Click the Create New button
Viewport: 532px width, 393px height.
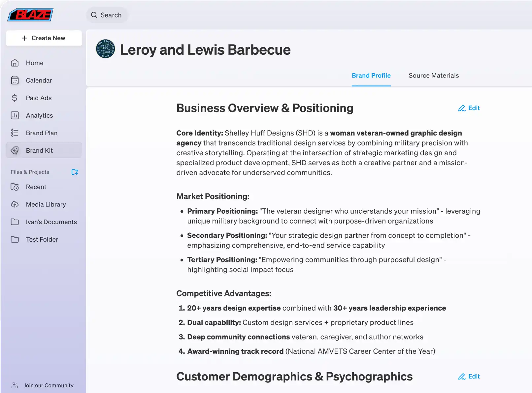coord(44,38)
